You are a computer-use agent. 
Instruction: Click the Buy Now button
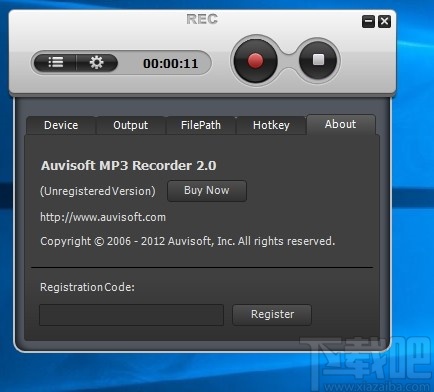tap(207, 191)
